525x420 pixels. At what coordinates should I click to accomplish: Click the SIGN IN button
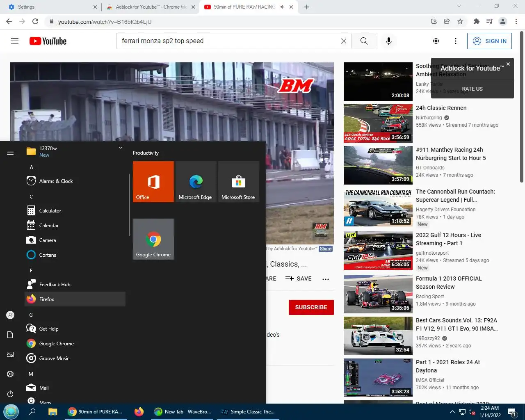489,41
